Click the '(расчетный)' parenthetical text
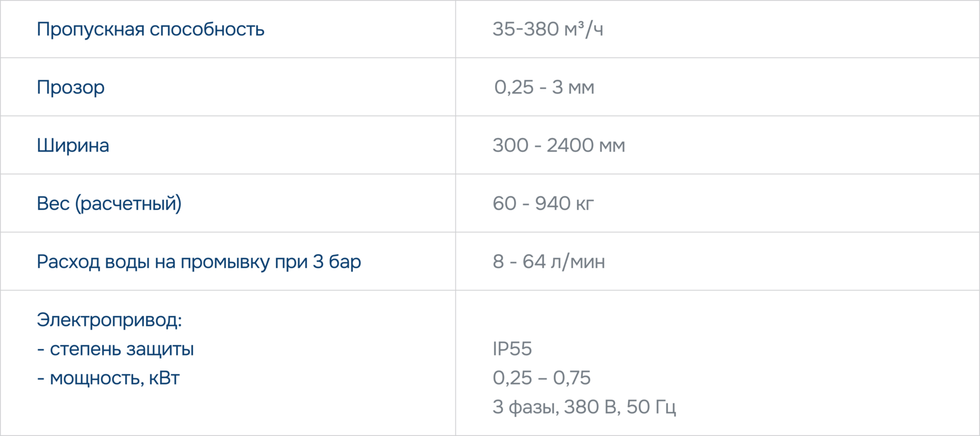This screenshot has width=980, height=436. pos(128,203)
